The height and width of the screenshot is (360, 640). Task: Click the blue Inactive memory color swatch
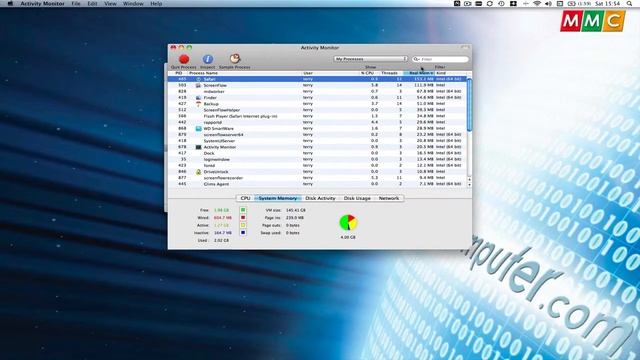243,233
